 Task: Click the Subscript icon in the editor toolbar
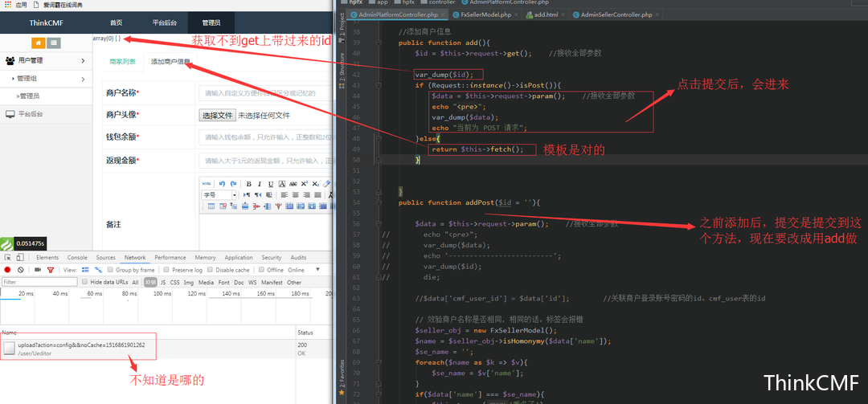pos(316,184)
